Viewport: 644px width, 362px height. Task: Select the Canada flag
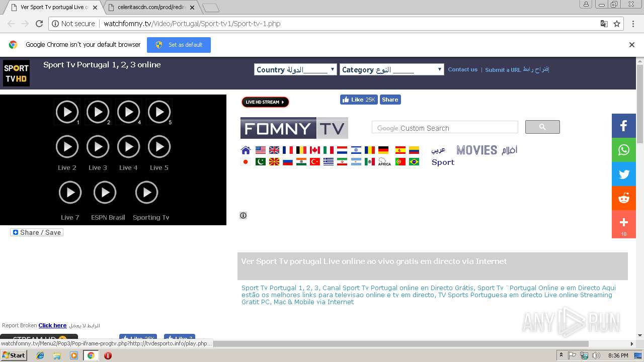pyautogui.click(x=315, y=150)
